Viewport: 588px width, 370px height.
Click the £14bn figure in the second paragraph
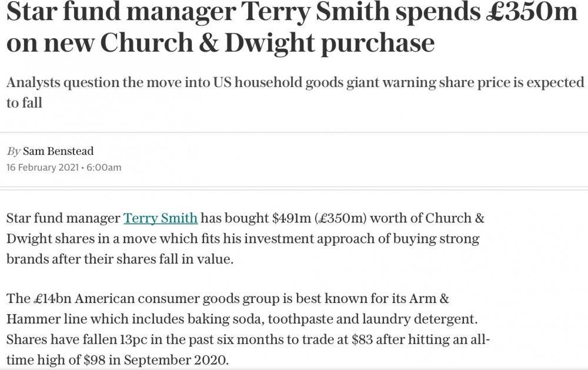click(45, 298)
